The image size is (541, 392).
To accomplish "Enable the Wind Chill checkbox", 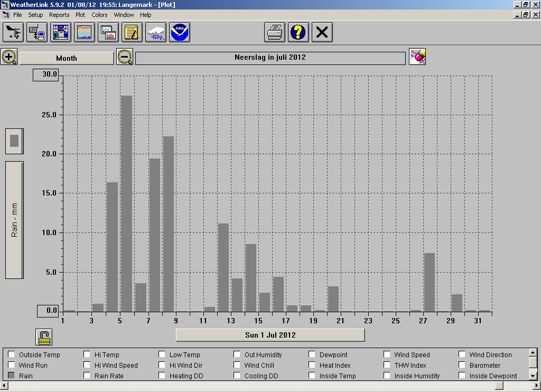I will 237,365.
